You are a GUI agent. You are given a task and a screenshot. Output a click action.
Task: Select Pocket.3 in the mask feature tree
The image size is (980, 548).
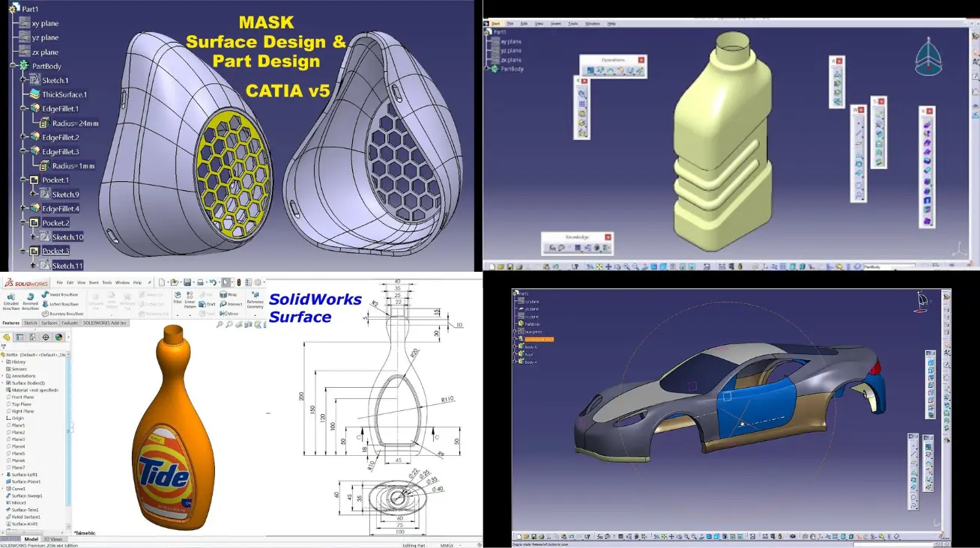[55, 251]
